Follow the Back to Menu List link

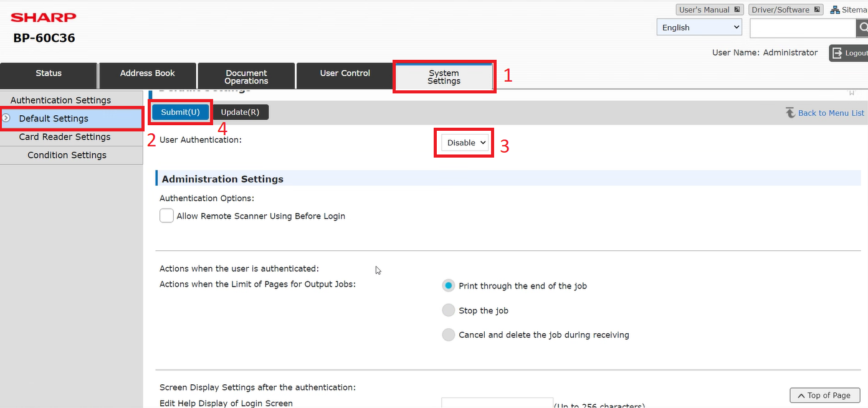[x=831, y=113]
